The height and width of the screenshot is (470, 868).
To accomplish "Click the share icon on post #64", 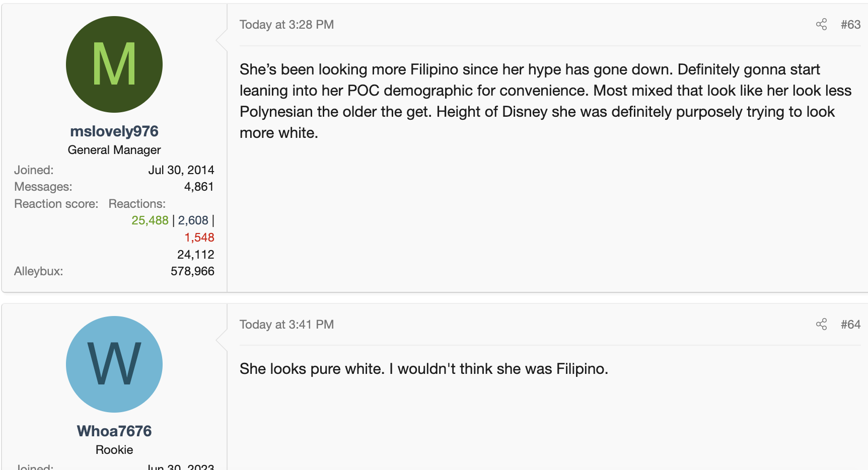I will pos(821,325).
